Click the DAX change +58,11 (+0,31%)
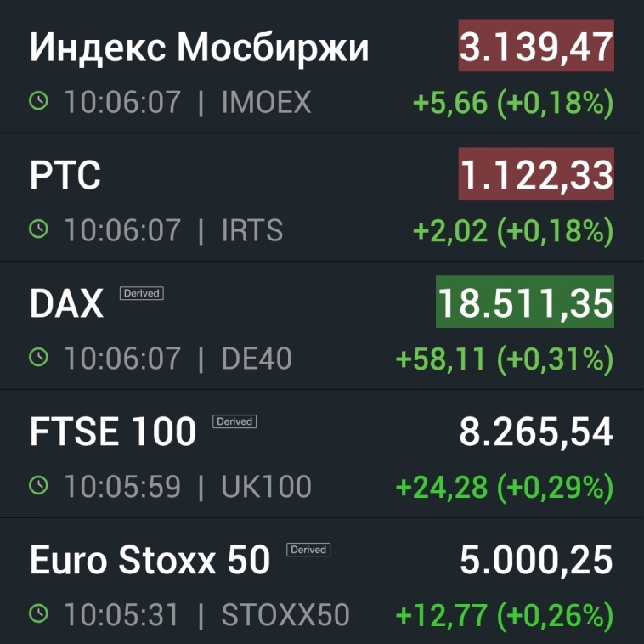The image size is (644, 644). point(505,359)
